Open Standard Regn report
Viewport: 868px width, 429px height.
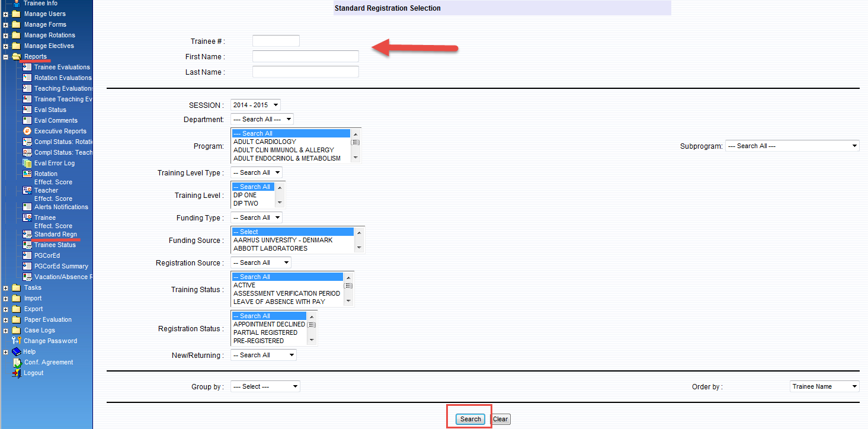[55, 234]
